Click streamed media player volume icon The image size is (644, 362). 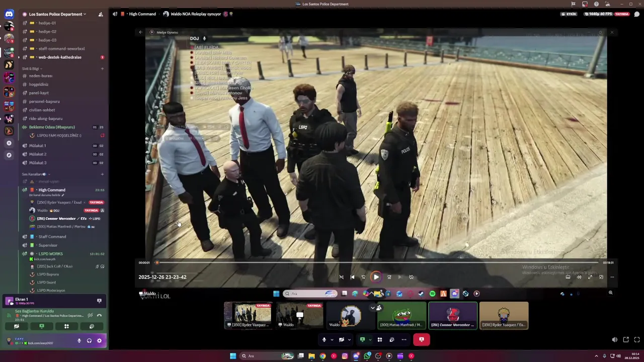point(579,277)
